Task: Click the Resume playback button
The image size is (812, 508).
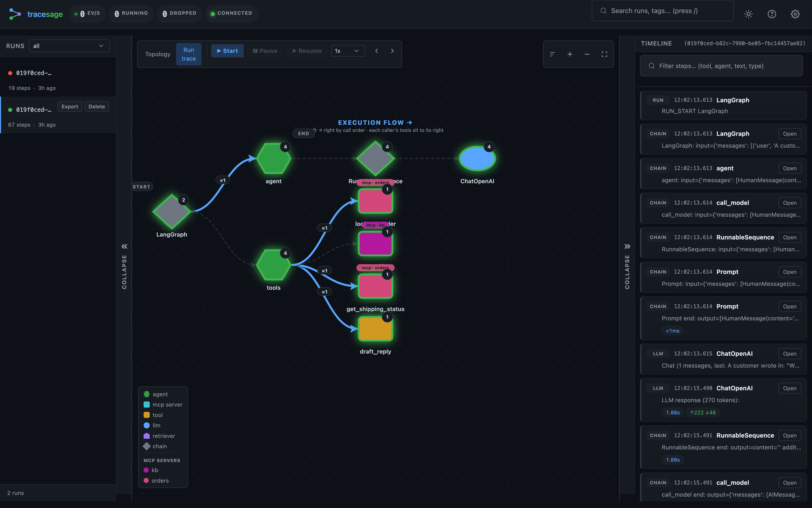Action: click(x=307, y=51)
